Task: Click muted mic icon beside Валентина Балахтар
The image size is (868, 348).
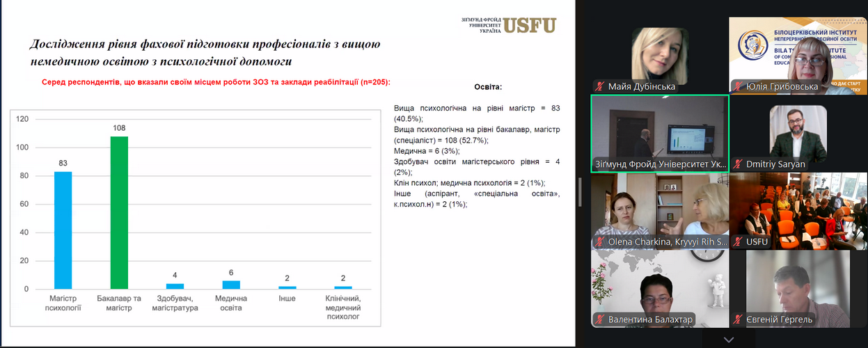Action: point(599,320)
